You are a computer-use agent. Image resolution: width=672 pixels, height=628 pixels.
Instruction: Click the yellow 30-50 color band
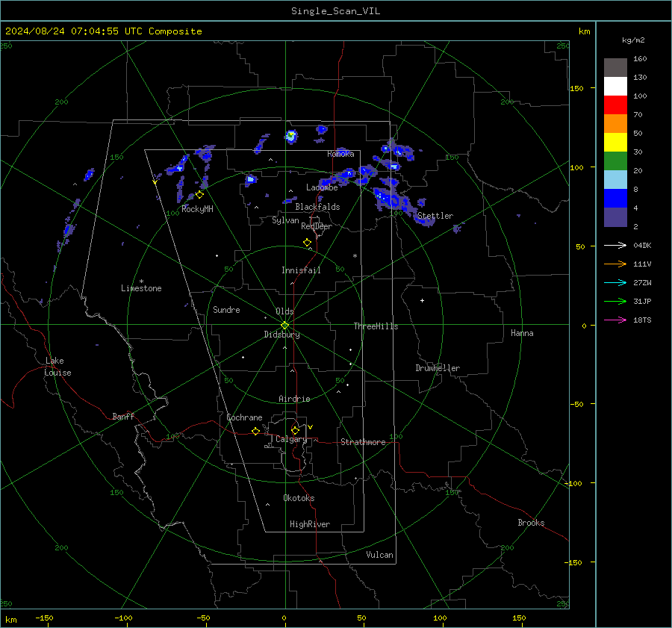[x=615, y=143]
